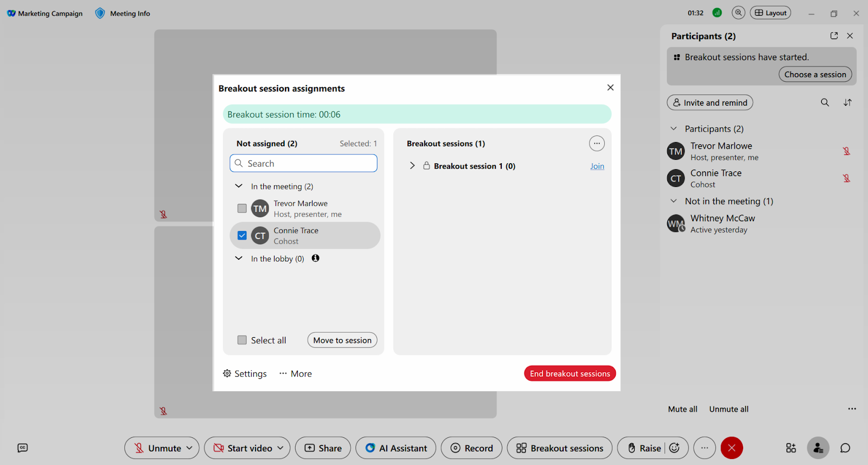Screen dimensions: 868x465
Task: Open Unmute audio options dropdown arrow
Action: click(189, 448)
